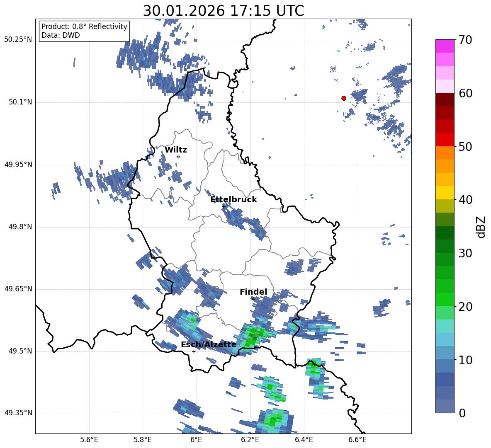
Task: Click the 5.6°E longitude label
Action: (89, 440)
